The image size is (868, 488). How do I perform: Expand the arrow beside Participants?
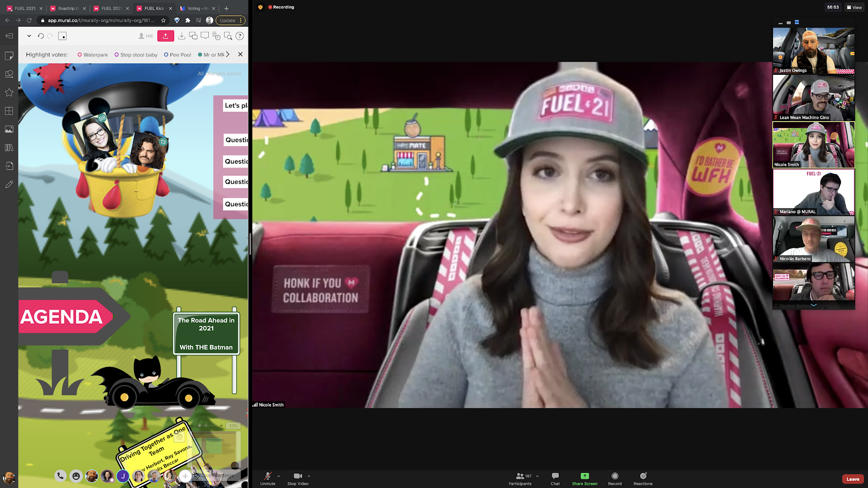(x=538, y=476)
